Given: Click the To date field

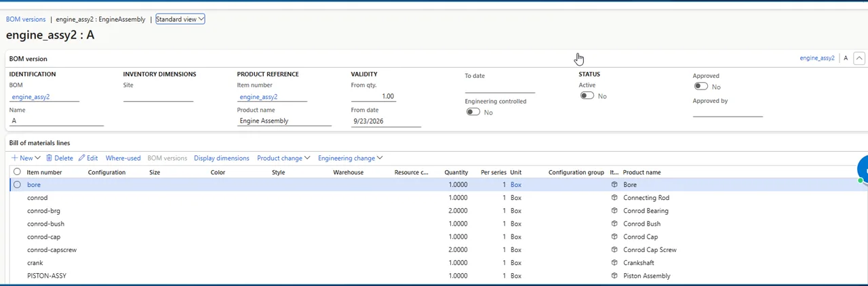Looking at the screenshot, I should (x=500, y=87).
